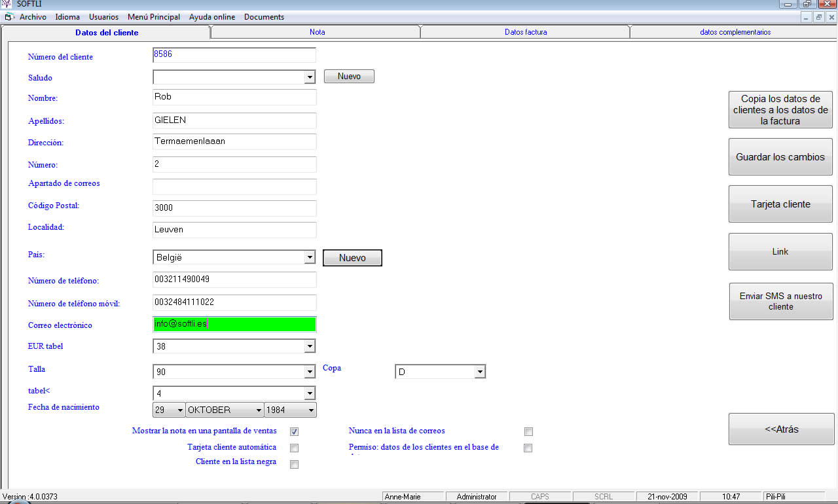Click the Apellidos field containing GIELEN
Image resolution: width=838 pixels, height=504 pixels.
[234, 120]
